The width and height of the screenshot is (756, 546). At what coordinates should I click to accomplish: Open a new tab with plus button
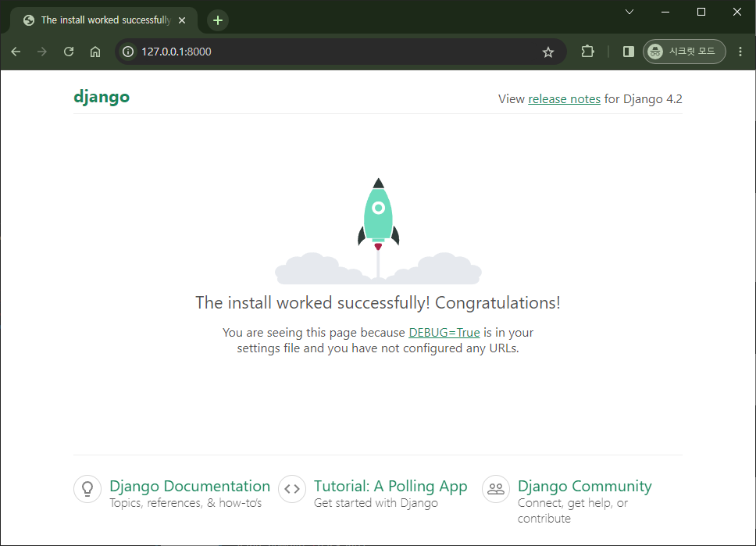tap(218, 20)
